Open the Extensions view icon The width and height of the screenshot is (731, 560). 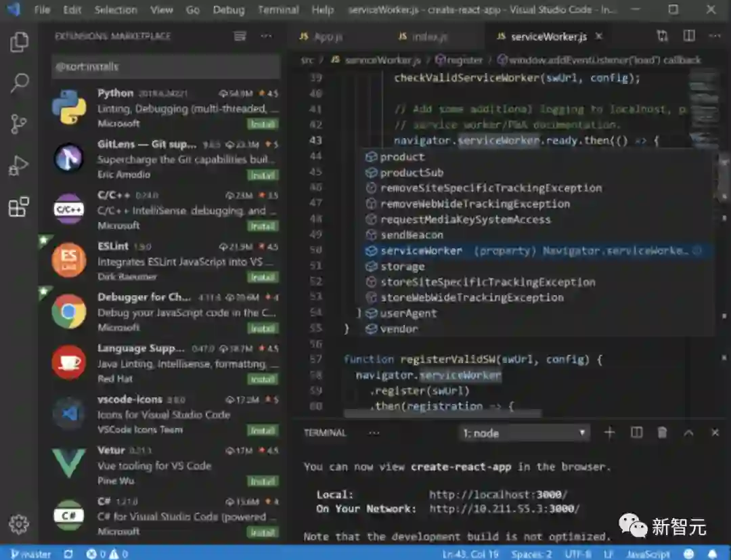19,207
